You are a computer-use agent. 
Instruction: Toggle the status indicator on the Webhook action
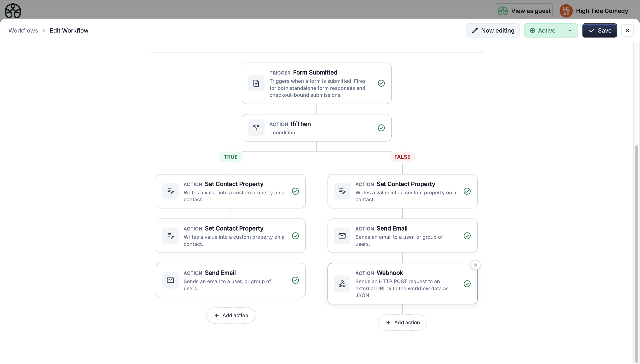[x=467, y=284]
